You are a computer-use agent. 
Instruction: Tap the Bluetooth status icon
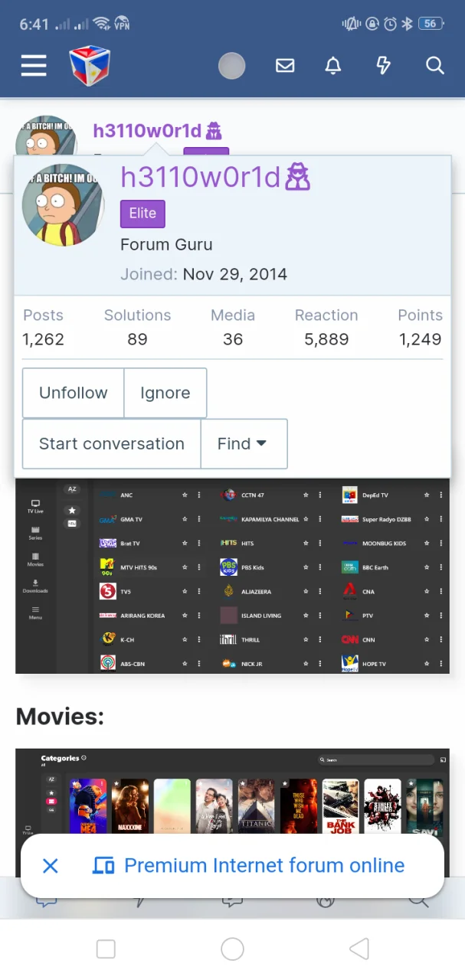pyautogui.click(x=407, y=24)
